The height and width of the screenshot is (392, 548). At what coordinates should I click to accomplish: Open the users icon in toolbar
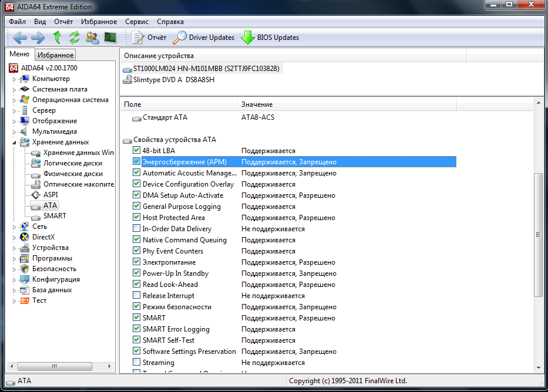[x=92, y=38]
